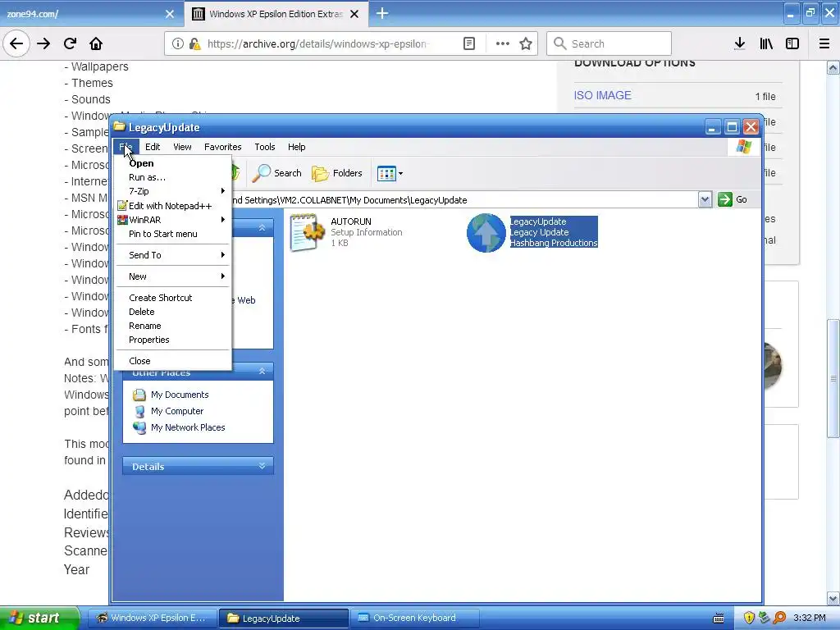Show site information icon in address bar
This screenshot has height=630, width=840.
pos(177,44)
